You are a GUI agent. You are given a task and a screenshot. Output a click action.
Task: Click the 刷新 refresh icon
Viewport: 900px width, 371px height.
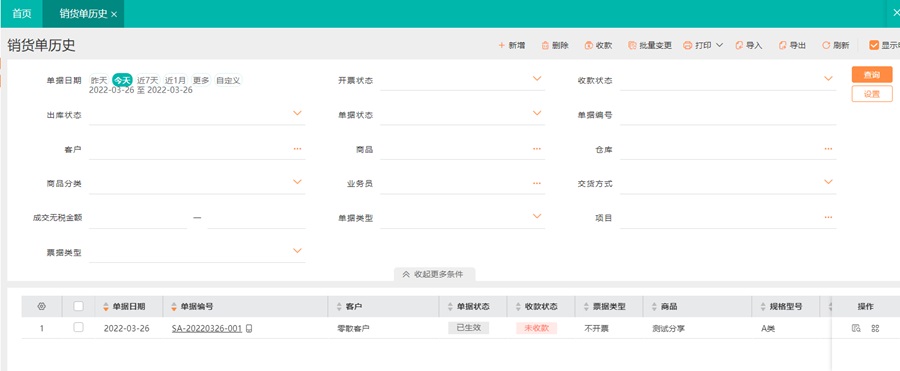pos(826,45)
